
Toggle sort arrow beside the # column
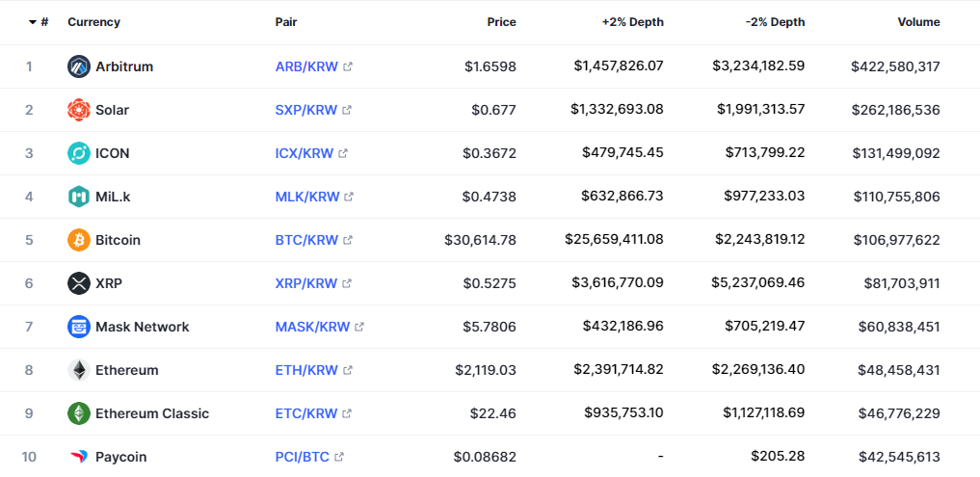point(34,22)
